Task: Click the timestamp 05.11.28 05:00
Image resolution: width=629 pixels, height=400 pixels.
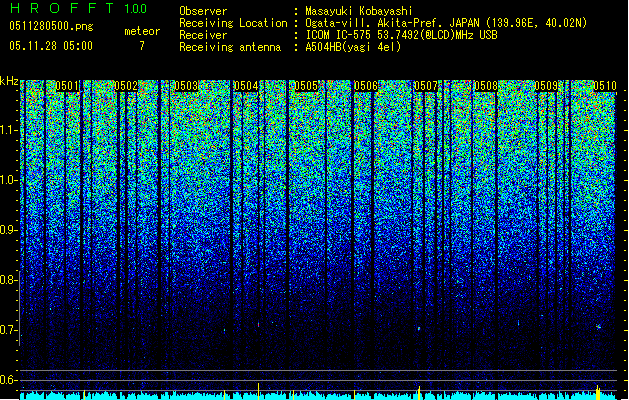Action: pyautogui.click(x=51, y=46)
